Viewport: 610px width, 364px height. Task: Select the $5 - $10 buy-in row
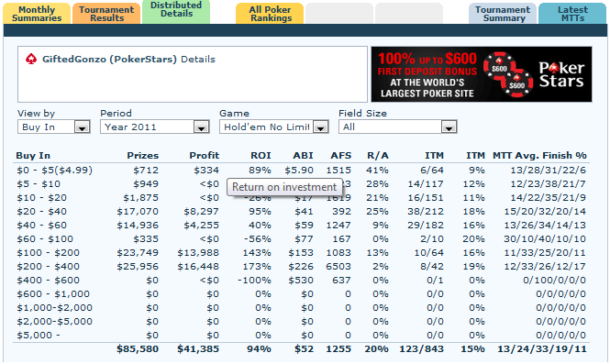point(301,184)
